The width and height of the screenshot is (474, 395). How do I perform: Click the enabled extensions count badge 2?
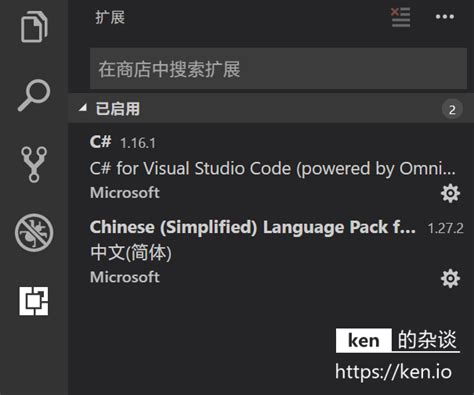[452, 109]
